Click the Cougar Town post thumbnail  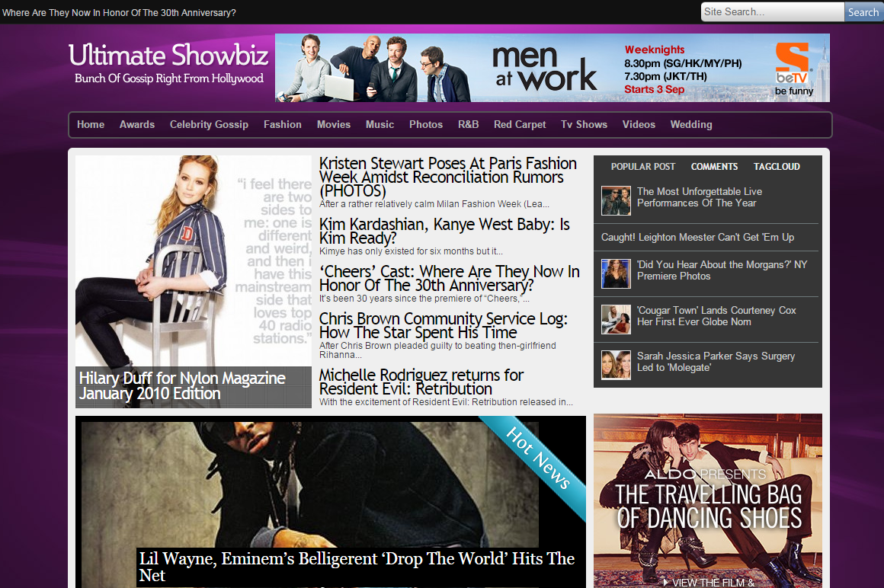[616, 319]
